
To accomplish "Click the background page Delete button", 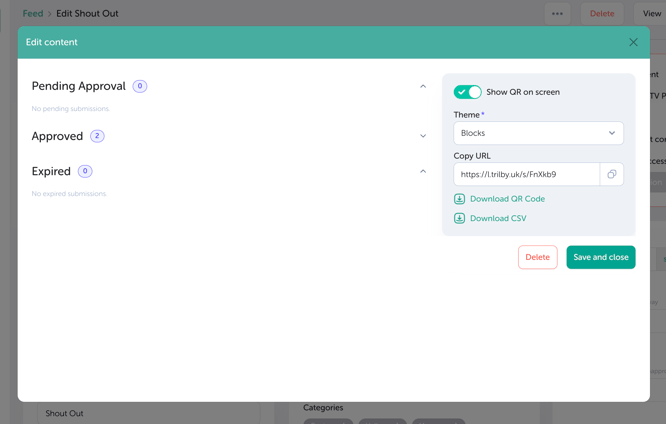I will (x=602, y=14).
